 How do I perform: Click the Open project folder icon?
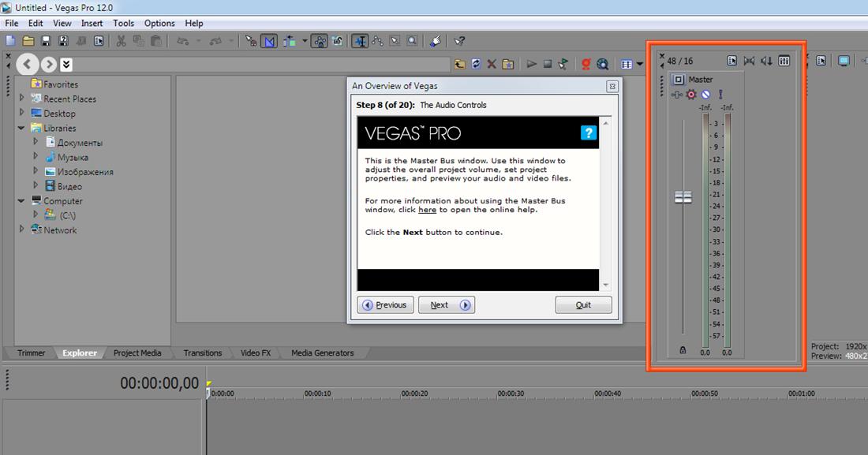click(x=28, y=41)
